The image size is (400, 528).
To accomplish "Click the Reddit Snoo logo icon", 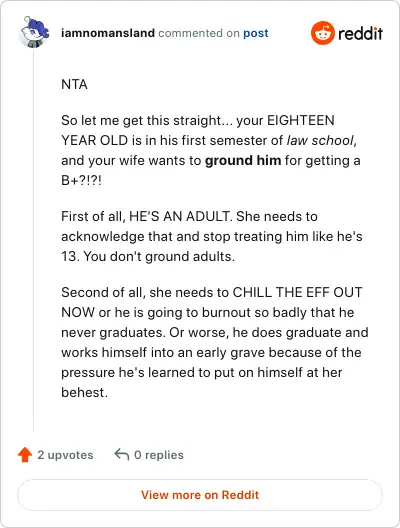I will pos(323,33).
